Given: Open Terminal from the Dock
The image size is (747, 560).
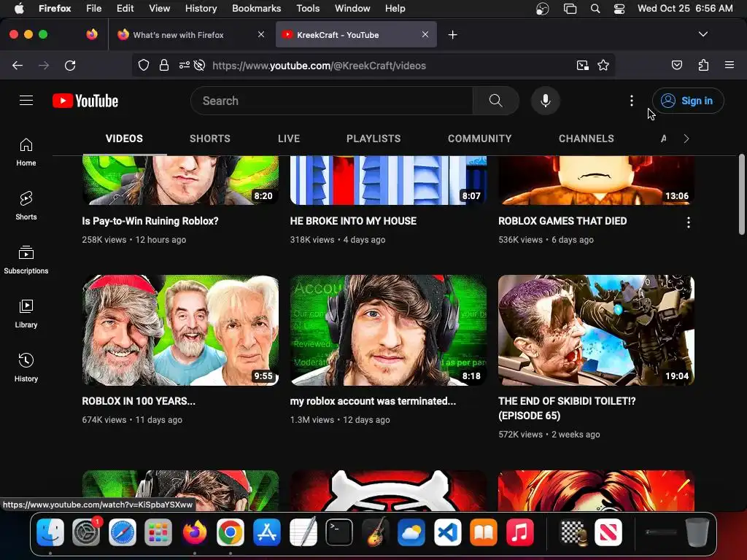Looking at the screenshot, I should click(x=339, y=532).
